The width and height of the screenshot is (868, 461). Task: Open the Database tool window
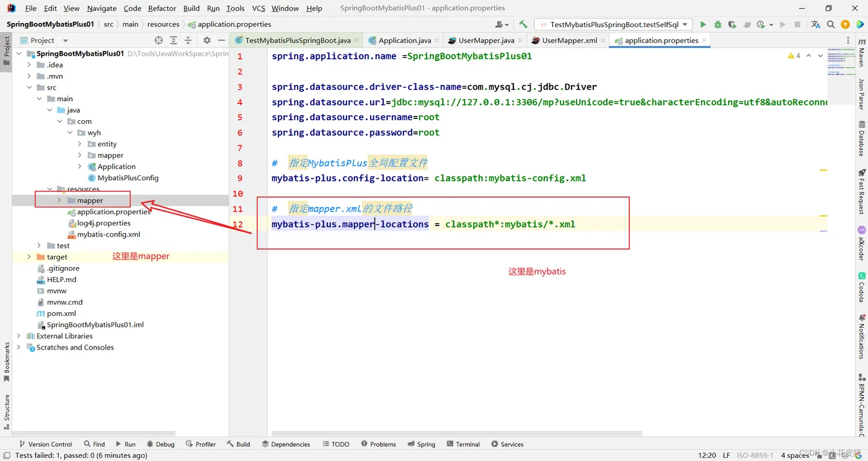pyautogui.click(x=861, y=138)
